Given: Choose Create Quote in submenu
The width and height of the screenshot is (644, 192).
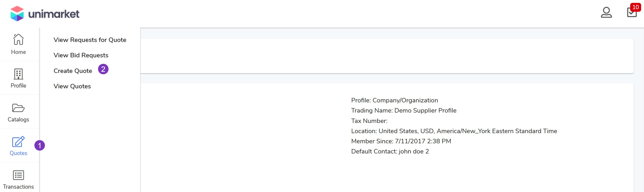Looking at the screenshot, I should [x=73, y=71].
